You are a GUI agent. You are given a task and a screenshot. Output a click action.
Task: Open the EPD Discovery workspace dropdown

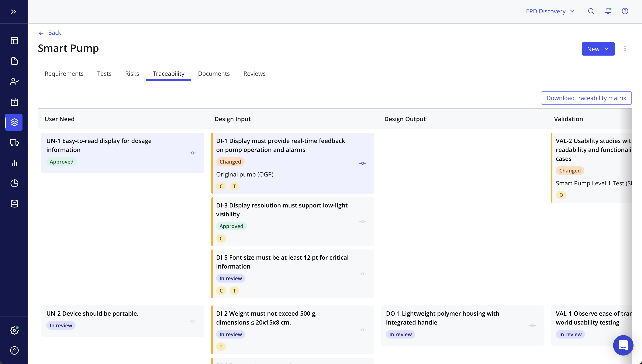pos(550,11)
